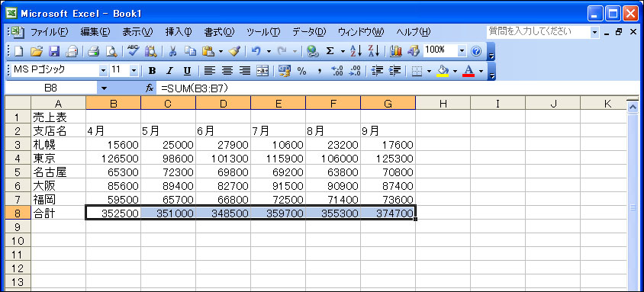The height and width of the screenshot is (292, 644).
Task: Align text right
Action: click(x=245, y=71)
